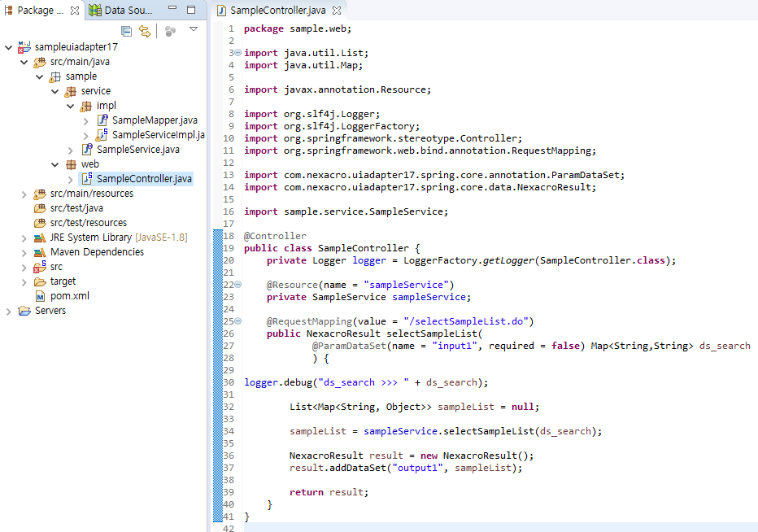Minimize the Package Explorer panel
Screen dimensions: 758x532
pyautogui.click(x=173, y=11)
